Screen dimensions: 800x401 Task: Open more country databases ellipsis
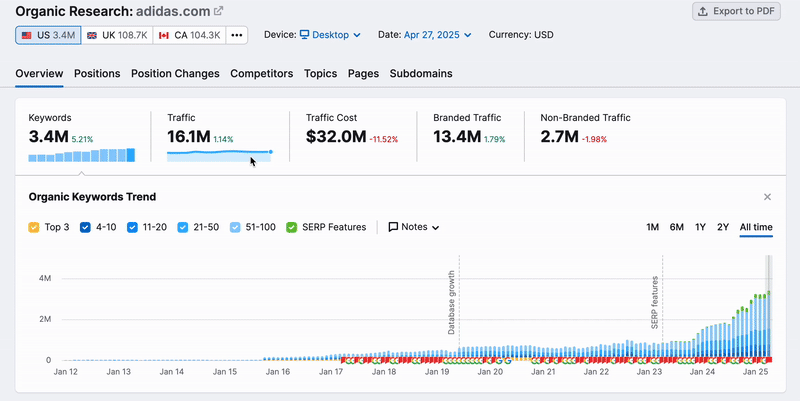[237, 35]
